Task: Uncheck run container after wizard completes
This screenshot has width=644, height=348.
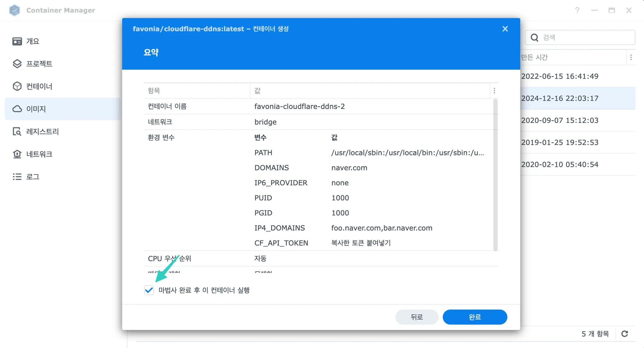Action: 149,290
